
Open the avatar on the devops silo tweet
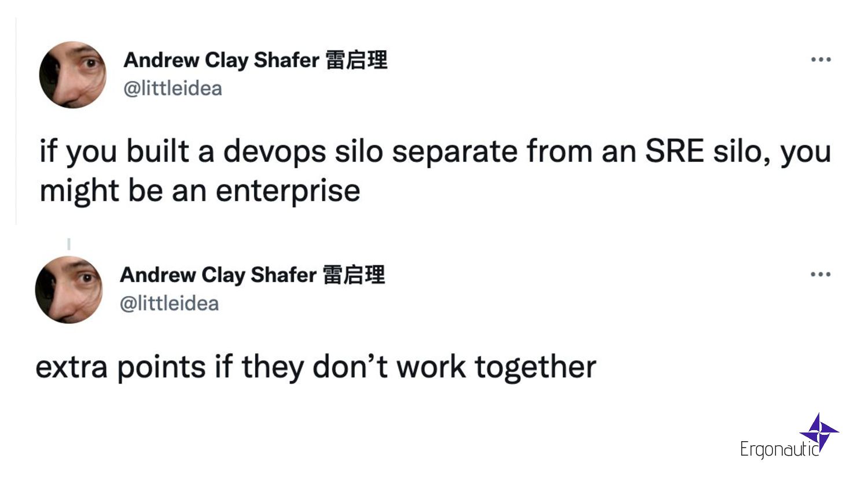pyautogui.click(x=73, y=75)
